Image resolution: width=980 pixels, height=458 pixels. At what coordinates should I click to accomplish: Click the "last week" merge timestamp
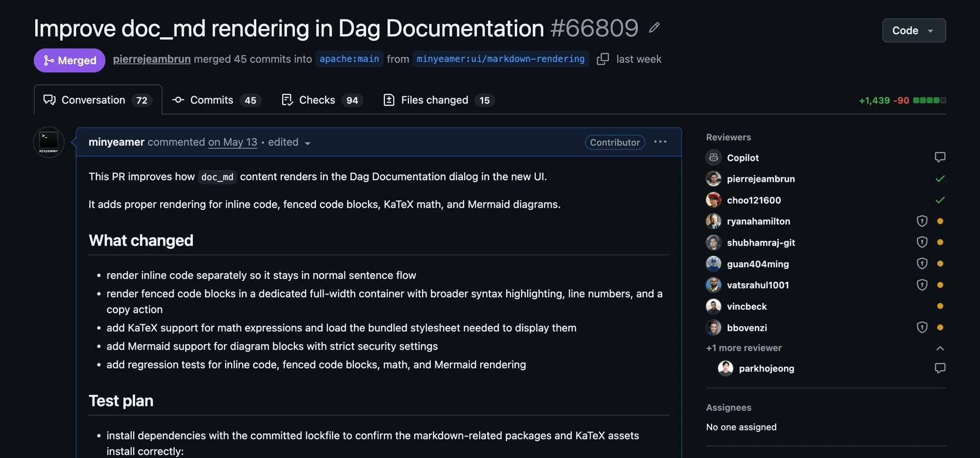[x=639, y=59]
